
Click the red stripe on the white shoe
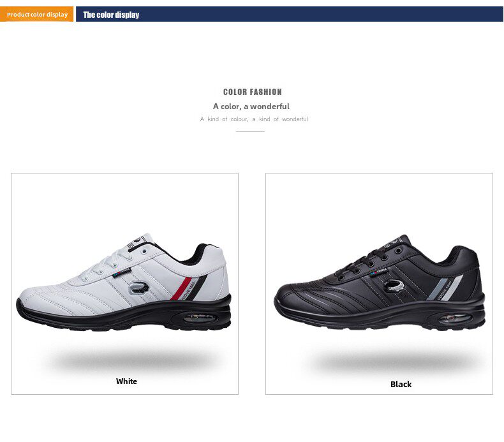pyautogui.click(x=181, y=289)
